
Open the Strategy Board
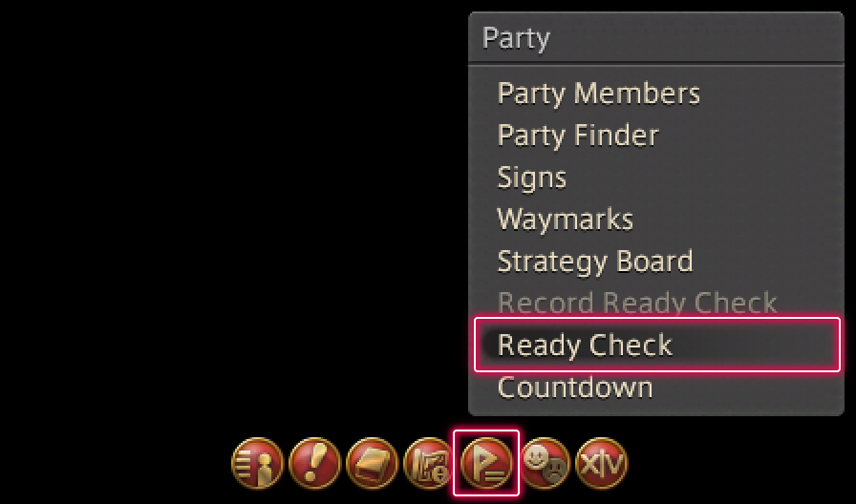595,262
